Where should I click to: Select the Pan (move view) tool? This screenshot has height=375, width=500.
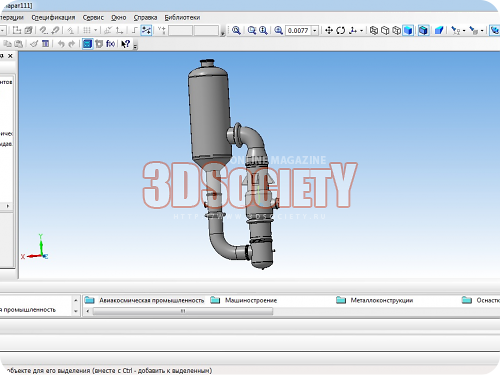pos(329,30)
